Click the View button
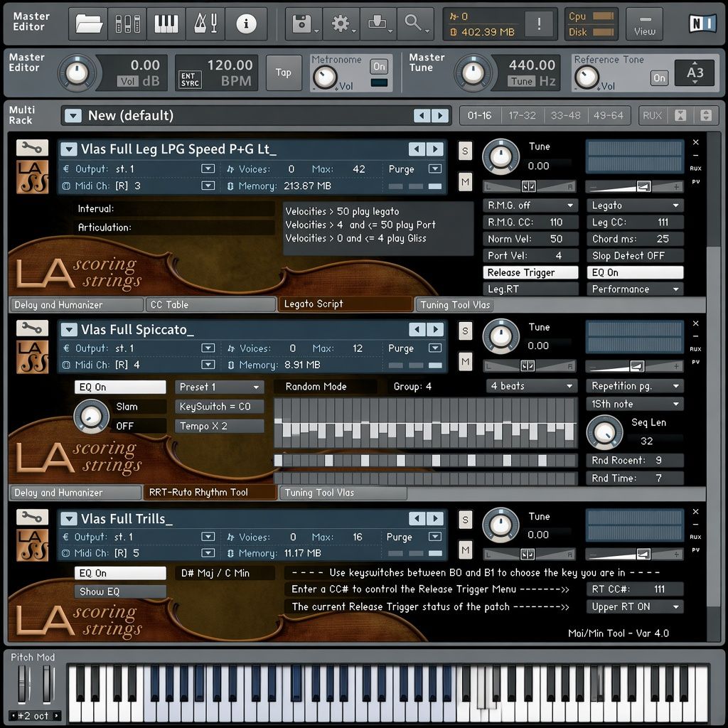 pyautogui.click(x=644, y=24)
